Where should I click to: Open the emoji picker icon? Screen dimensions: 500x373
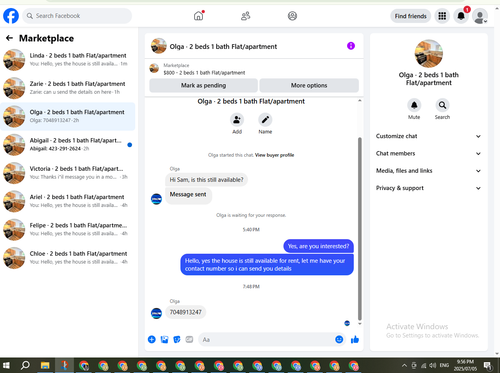point(339,339)
